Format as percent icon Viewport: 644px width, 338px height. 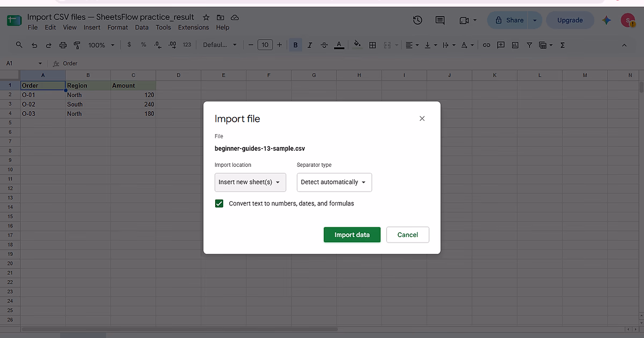(x=143, y=45)
